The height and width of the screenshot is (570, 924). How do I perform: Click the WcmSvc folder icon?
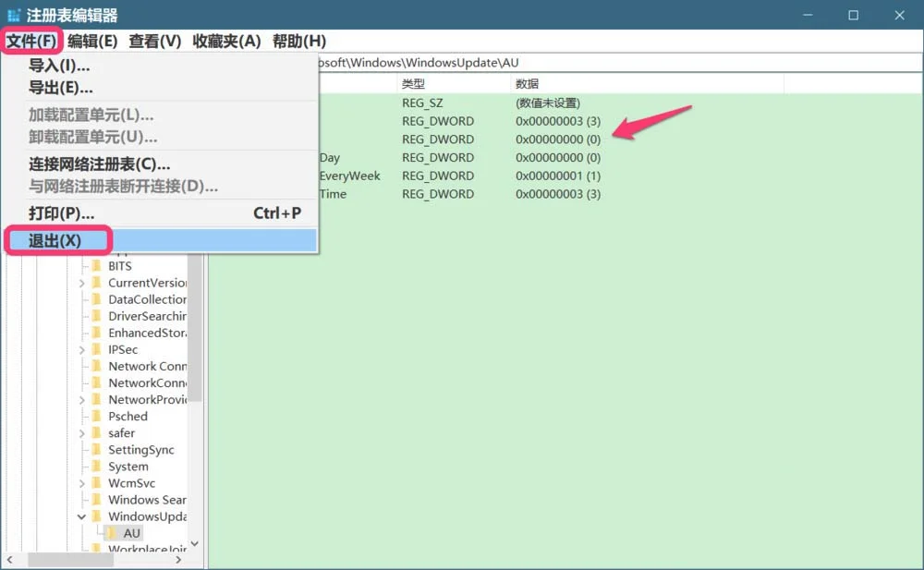point(97,483)
